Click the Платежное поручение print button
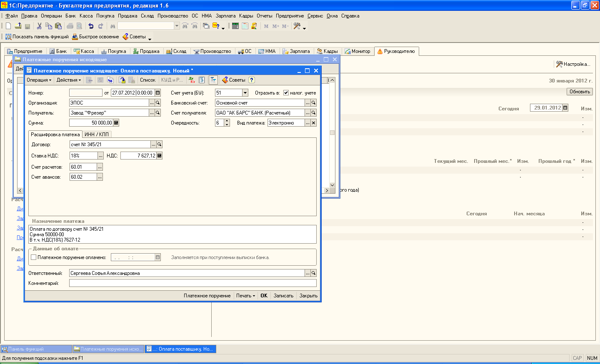600x364 pixels. 207,296
